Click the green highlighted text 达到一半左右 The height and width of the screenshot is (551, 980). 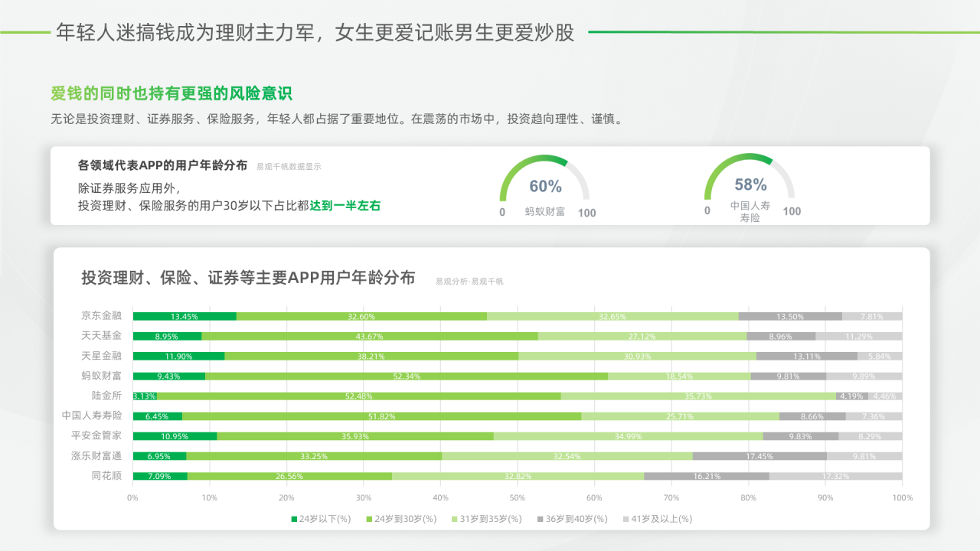(345, 205)
